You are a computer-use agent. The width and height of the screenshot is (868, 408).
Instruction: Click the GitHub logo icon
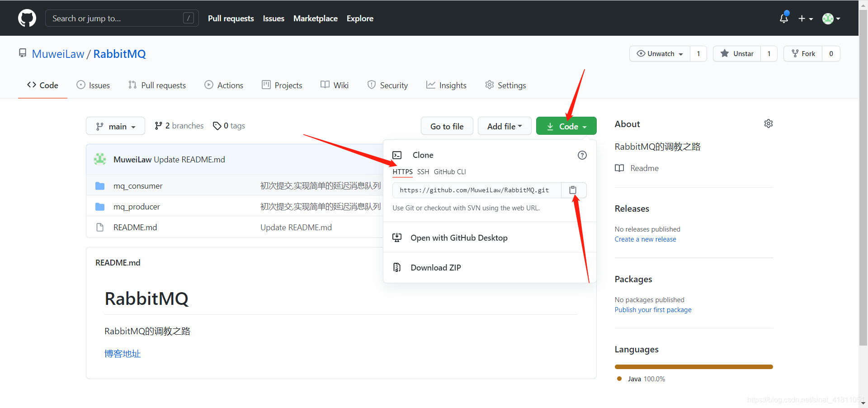(27, 18)
